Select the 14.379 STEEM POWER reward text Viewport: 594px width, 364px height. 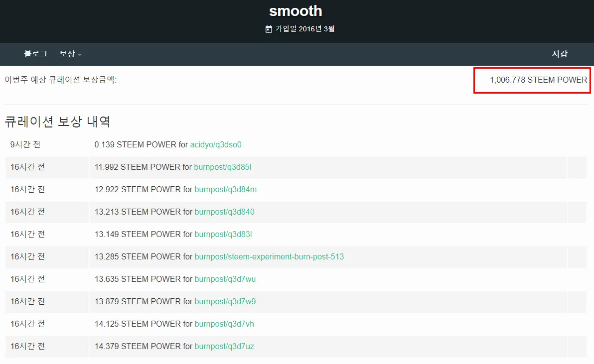(138, 346)
